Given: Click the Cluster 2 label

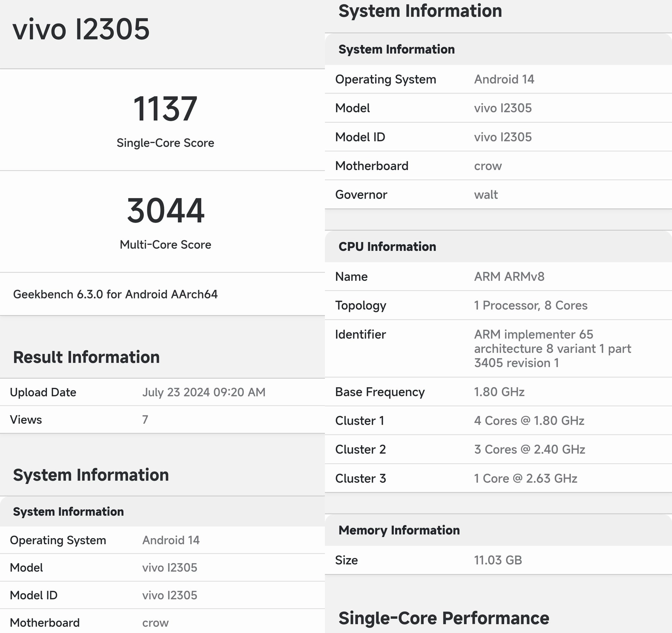Looking at the screenshot, I should (x=360, y=450).
